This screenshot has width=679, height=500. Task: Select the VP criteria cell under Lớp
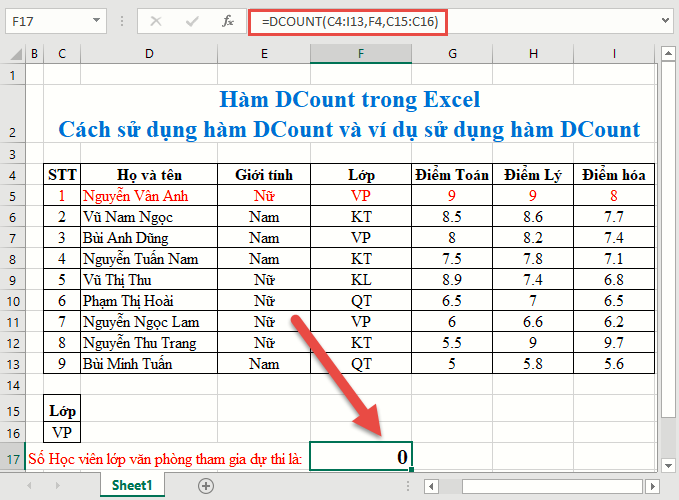click(62, 432)
